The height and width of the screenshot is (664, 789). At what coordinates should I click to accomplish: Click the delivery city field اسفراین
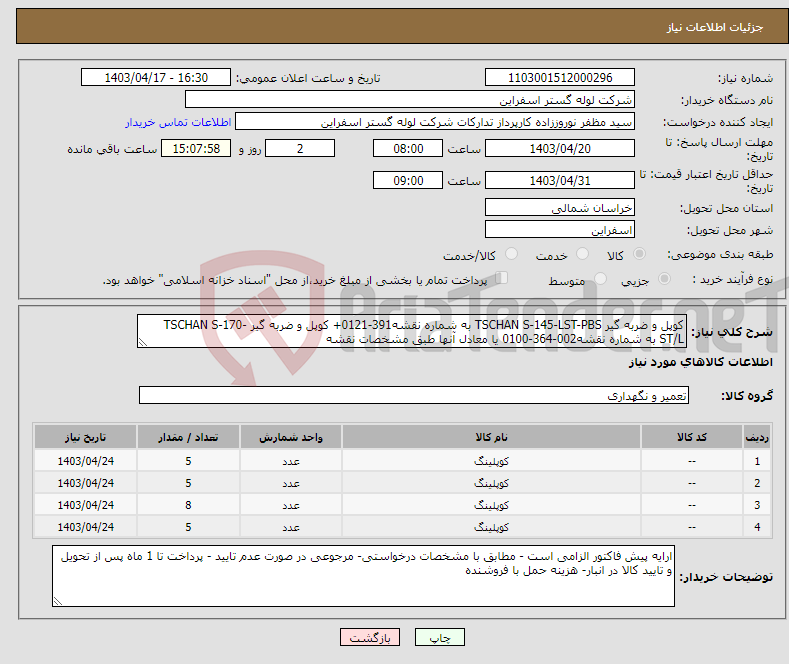[x=560, y=229]
